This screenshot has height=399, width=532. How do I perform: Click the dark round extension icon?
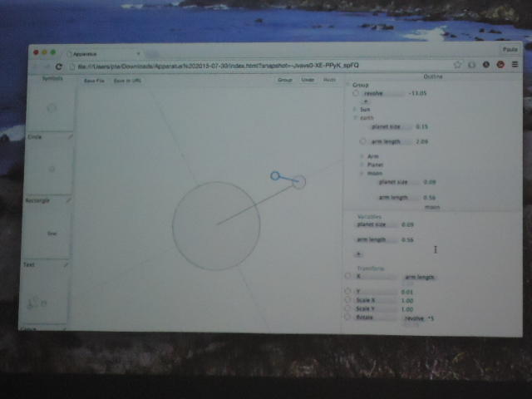486,64
